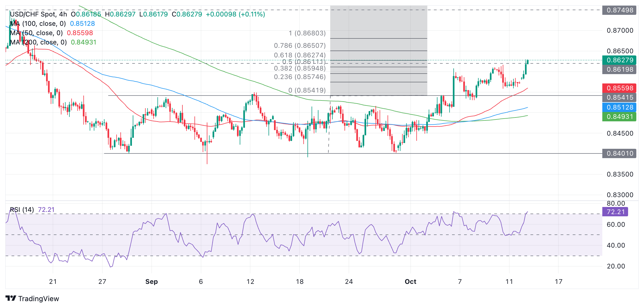The height and width of the screenshot is (308, 644).
Task: Select the USD/CHF Spot 4h chart title
Action: tap(38, 14)
